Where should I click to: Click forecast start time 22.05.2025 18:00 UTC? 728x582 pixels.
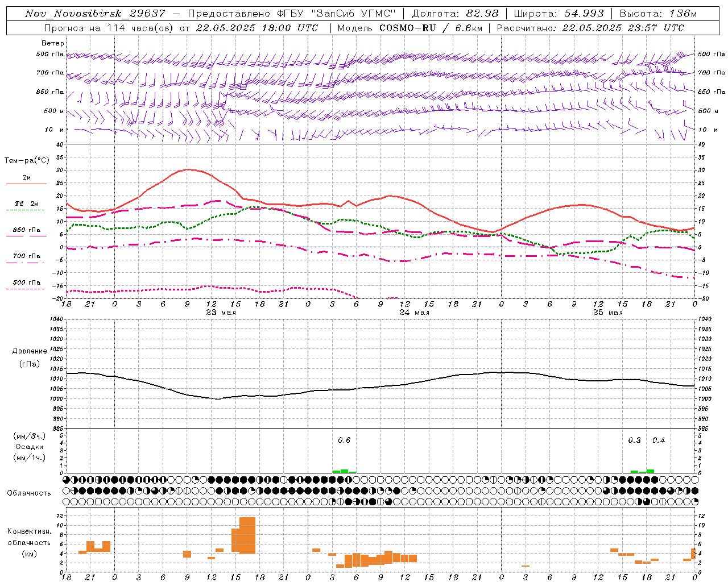[257, 28]
